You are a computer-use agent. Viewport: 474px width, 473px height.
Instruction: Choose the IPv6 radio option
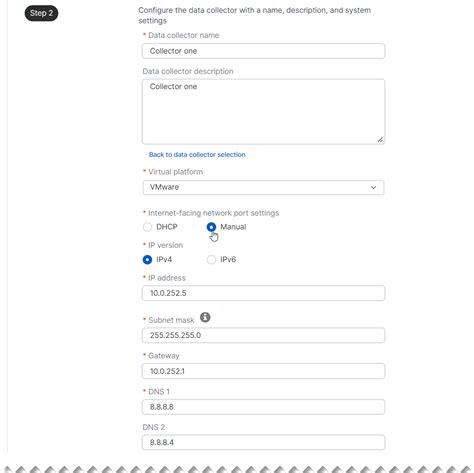tap(211, 259)
